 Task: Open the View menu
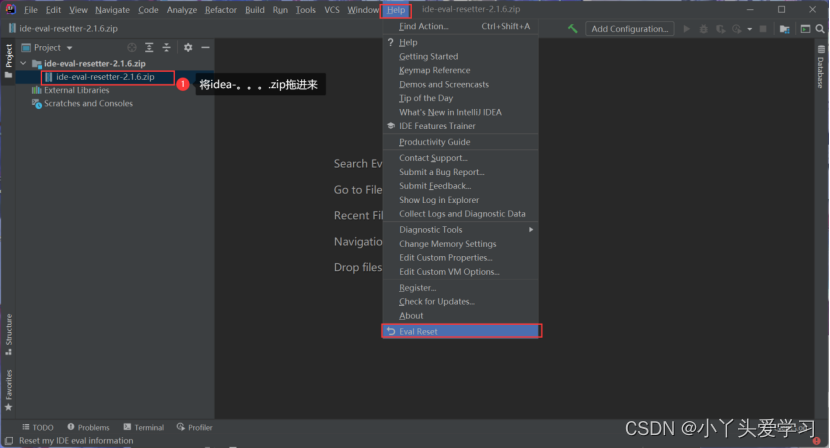78,10
